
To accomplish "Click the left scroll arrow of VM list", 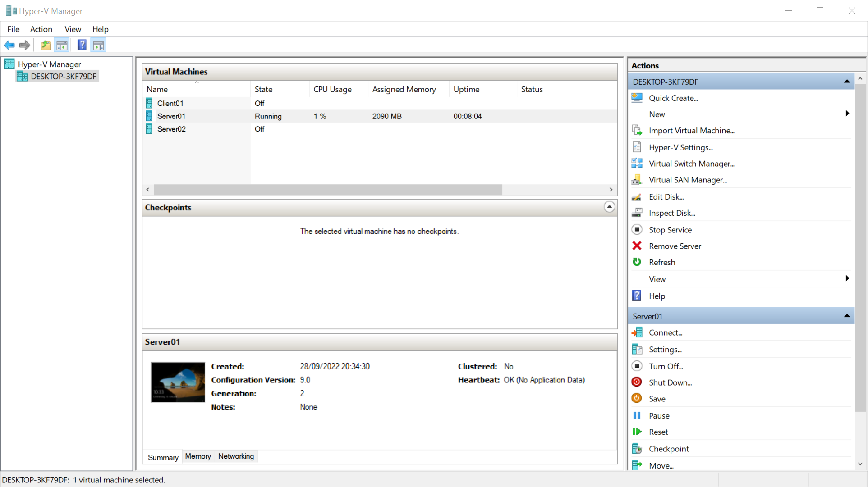I will 148,190.
